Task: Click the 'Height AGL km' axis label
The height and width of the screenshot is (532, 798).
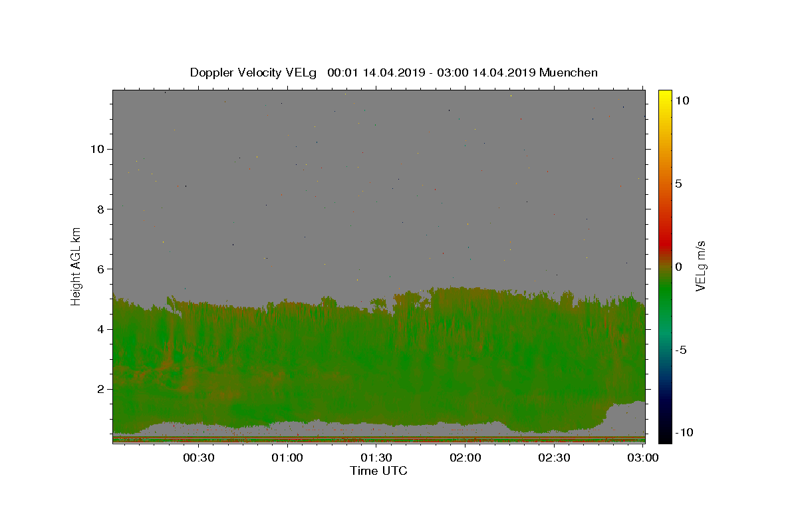Action: click(76, 267)
